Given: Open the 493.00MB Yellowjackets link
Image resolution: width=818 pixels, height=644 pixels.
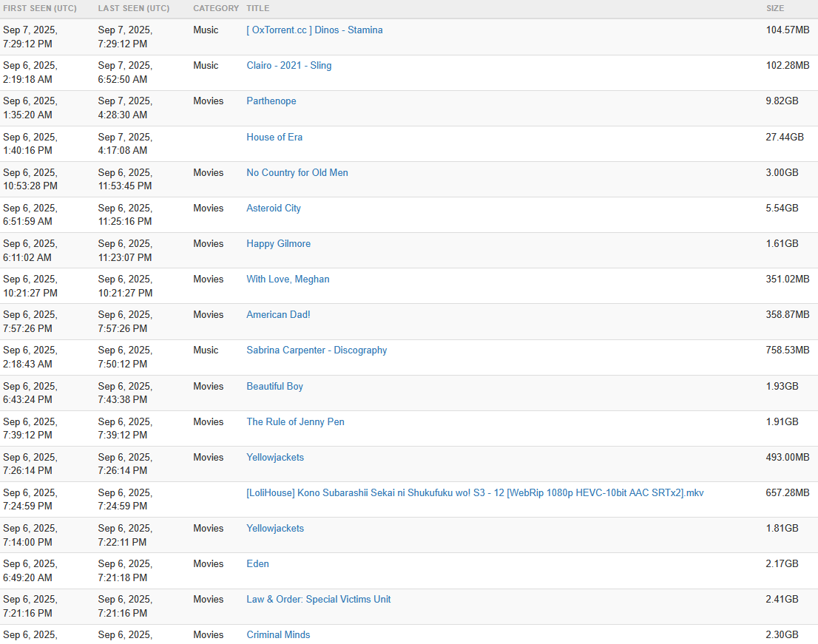Looking at the screenshot, I should point(275,458).
